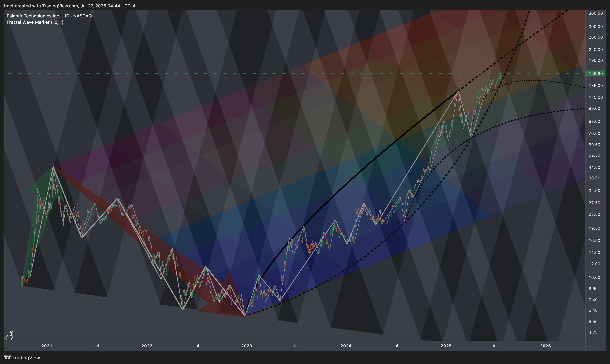Image resolution: width=610 pixels, height=364 pixels.
Task: Click the 99.00 price axis label
Action: tap(594, 108)
